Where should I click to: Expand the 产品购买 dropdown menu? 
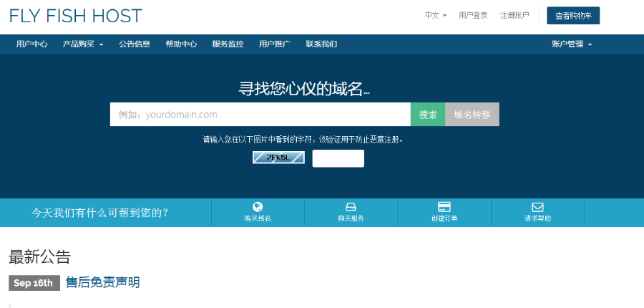82,44
